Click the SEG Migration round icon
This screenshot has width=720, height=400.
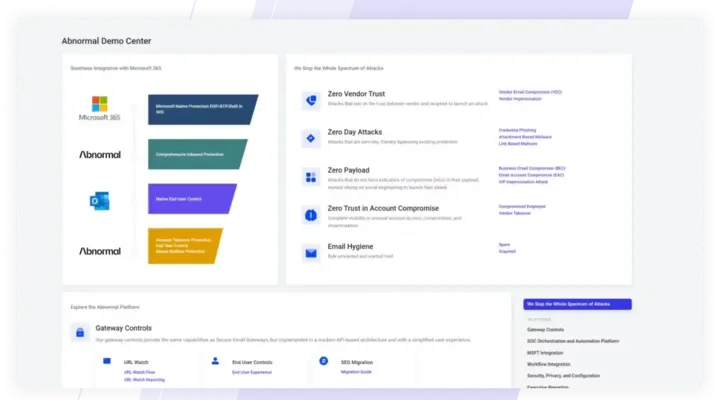[x=324, y=361]
